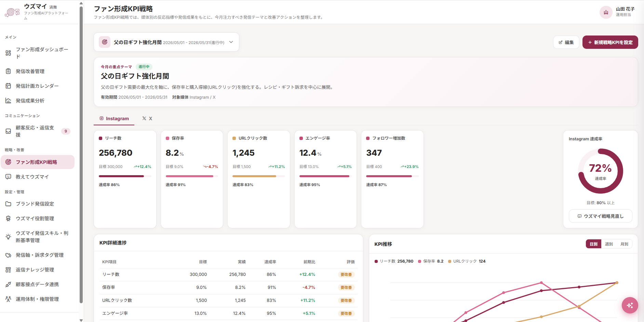Open ブランド発信設定 link

tap(38, 204)
